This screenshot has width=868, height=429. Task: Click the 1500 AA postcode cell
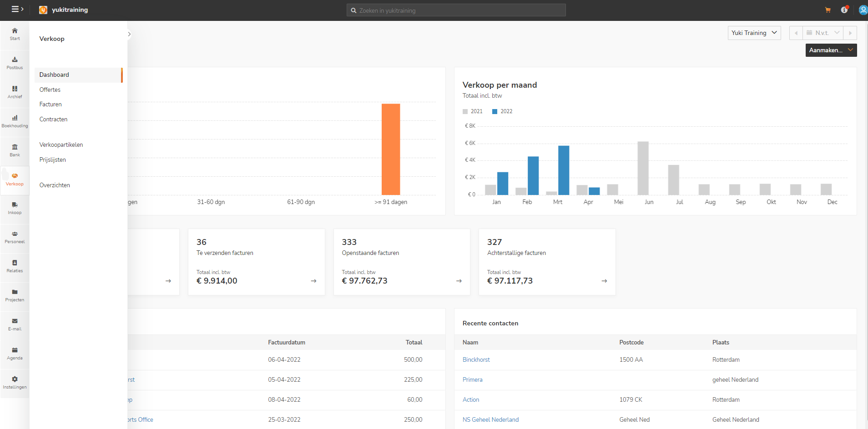631,360
